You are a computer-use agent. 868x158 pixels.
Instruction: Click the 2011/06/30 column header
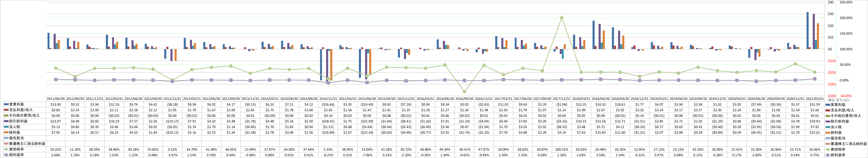click(x=56, y=99)
